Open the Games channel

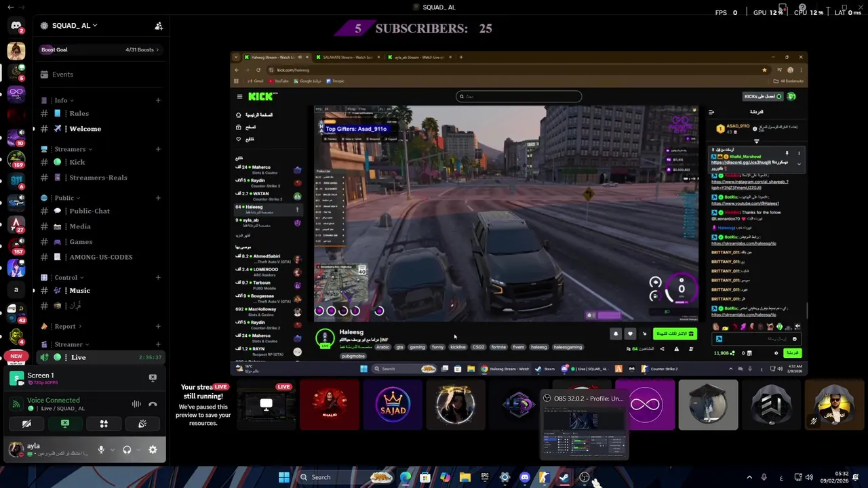[100, 242]
